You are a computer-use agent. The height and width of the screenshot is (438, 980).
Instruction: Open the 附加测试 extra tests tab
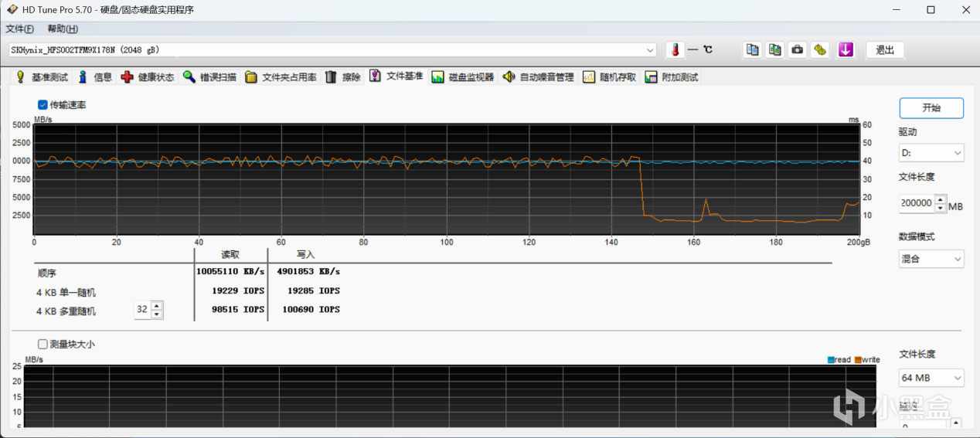[x=672, y=77]
